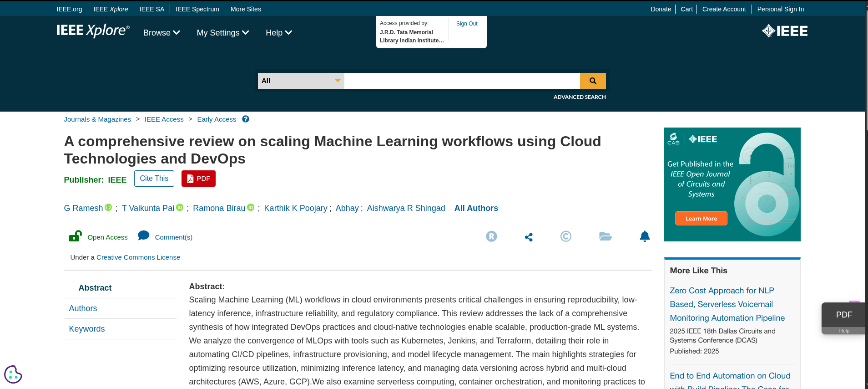
Task: Expand the My Settings menu
Action: (x=223, y=33)
